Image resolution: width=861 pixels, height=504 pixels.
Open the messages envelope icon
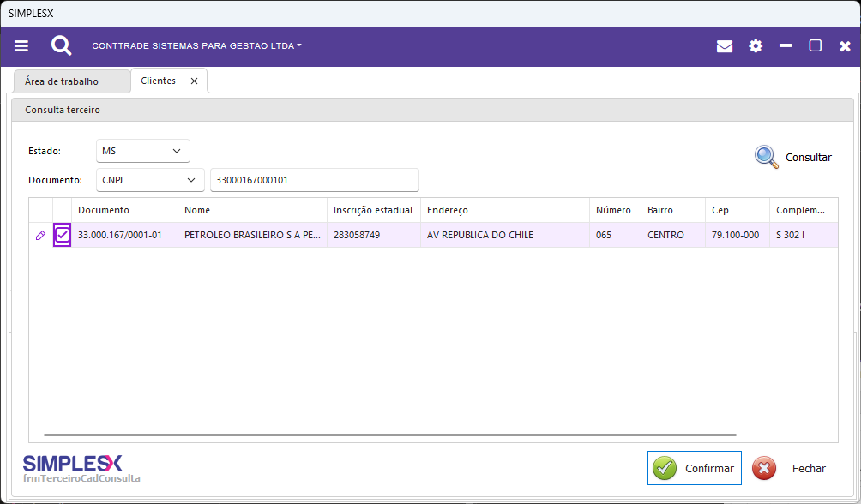[725, 46]
